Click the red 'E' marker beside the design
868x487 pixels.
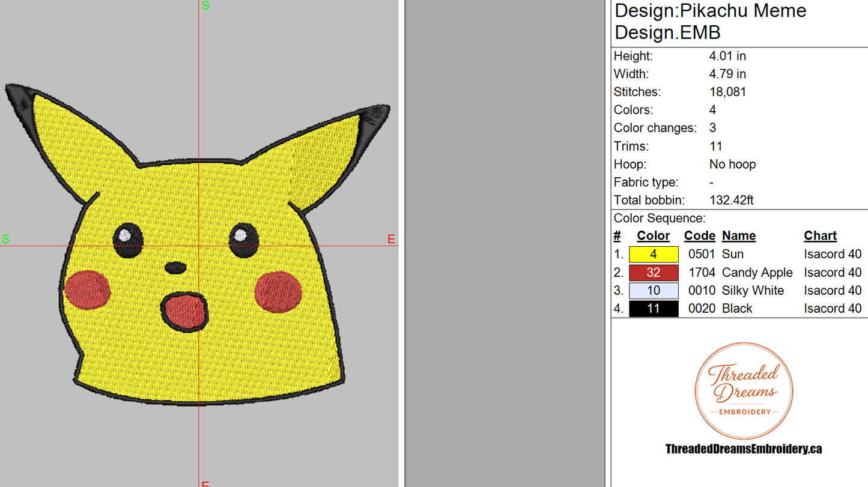click(391, 240)
